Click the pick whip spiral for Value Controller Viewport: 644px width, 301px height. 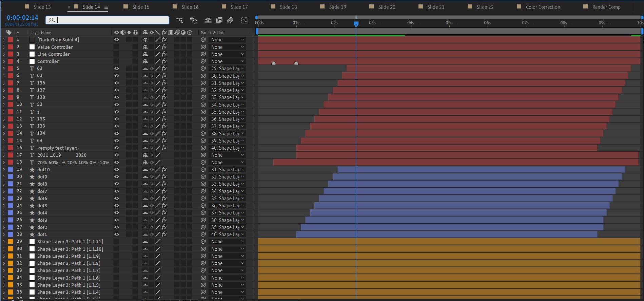203,47
